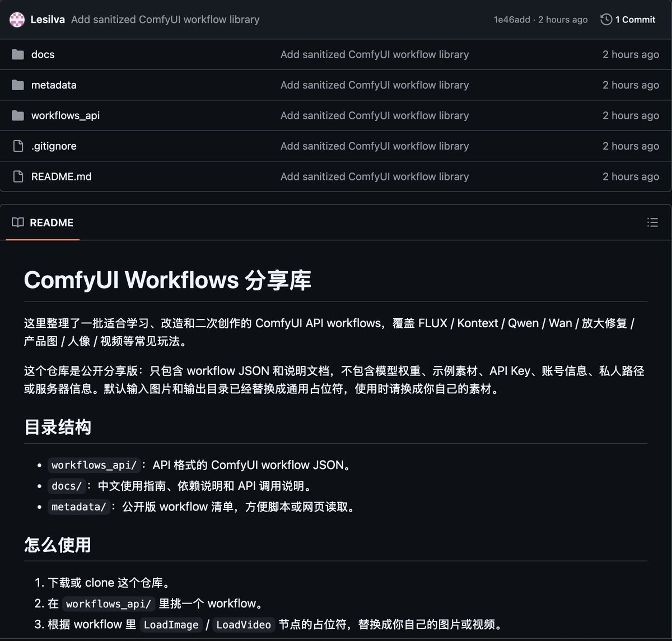Open commit message link in docs row
The image size is (672, 641).
375,54
